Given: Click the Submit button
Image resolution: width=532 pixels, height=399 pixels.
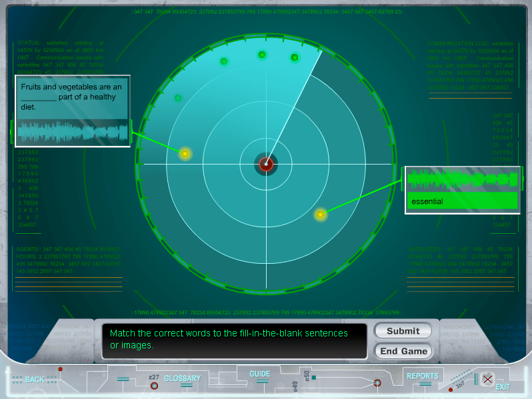Looking at the screenshot, I should [403, 330].
